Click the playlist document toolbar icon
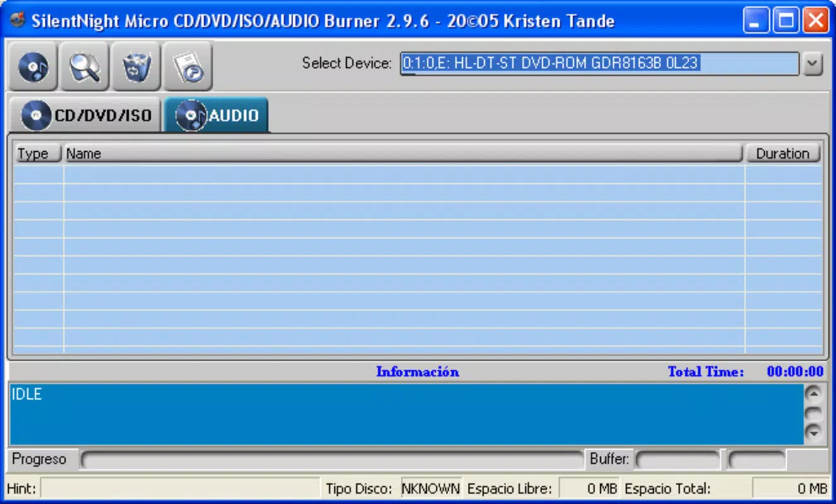The height and width of the screenshot is (504, 836). pos(188,66)
